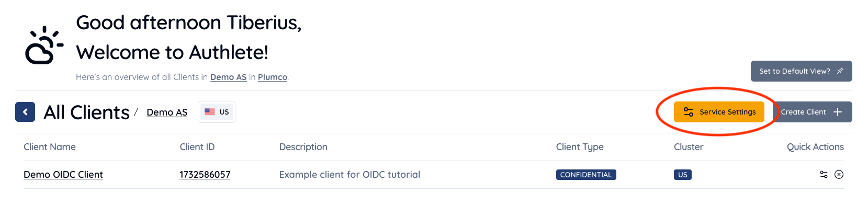The height and width of the screenshot is (205, 868).
Task: Click the weather cloud sun icon
Action: click(44, 45)
